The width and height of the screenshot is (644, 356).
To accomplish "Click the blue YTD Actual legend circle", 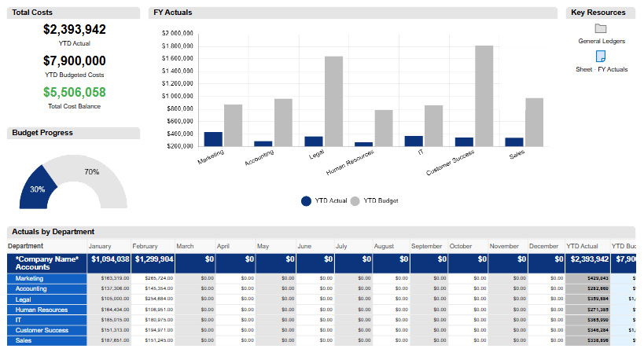I will point(307,201).
